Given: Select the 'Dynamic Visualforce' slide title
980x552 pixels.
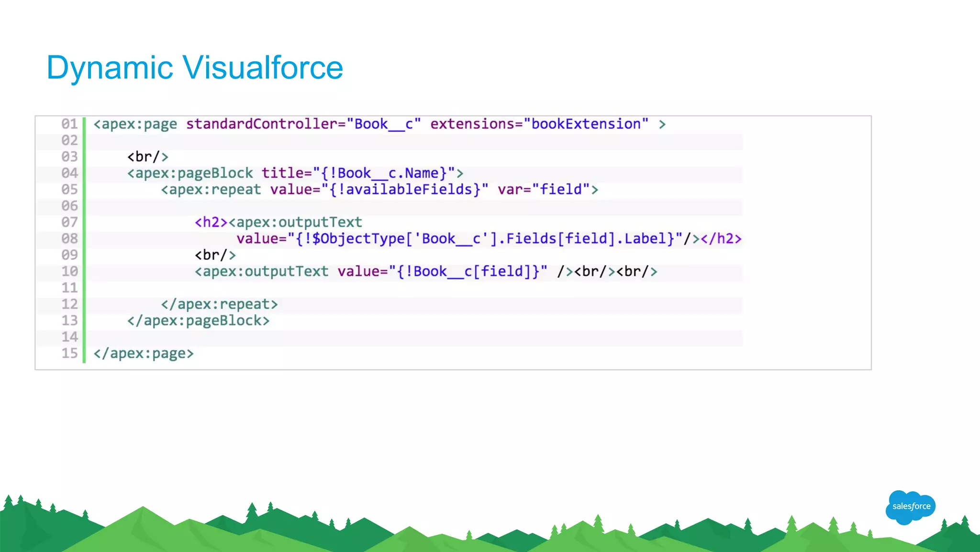Looking at the screenshot, I should click(x=195, y=68).
